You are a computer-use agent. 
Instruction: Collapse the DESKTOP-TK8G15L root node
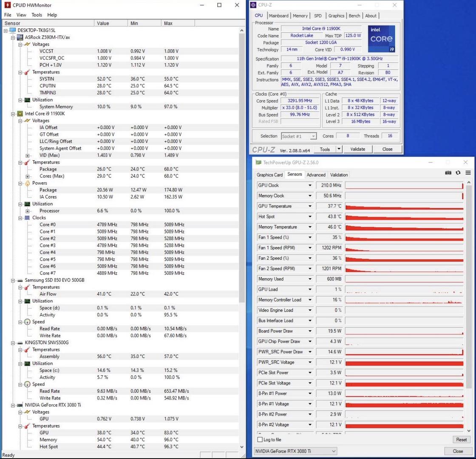6,31
